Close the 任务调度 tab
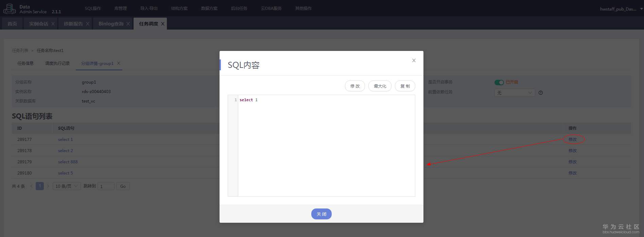 coord(163,24)
